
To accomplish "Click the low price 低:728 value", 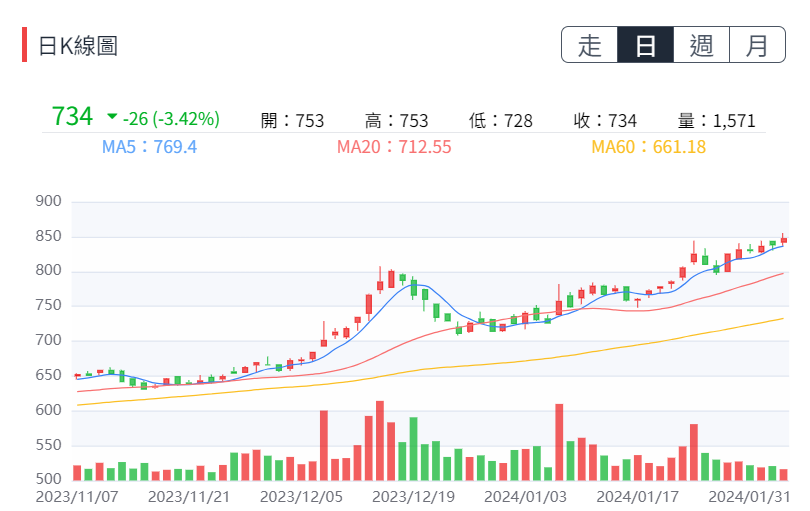I will (500, 121).
